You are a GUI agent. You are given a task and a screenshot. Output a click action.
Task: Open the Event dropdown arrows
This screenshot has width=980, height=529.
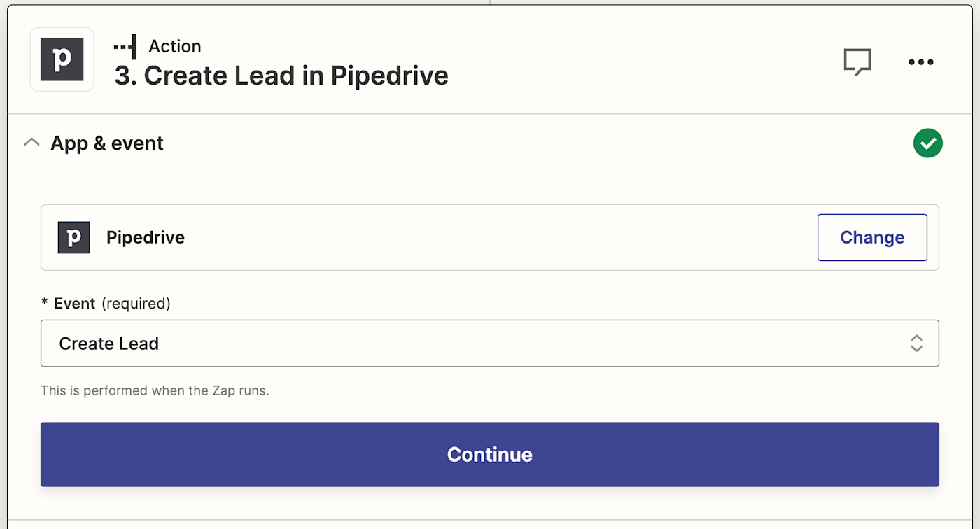tap(916, 344)
